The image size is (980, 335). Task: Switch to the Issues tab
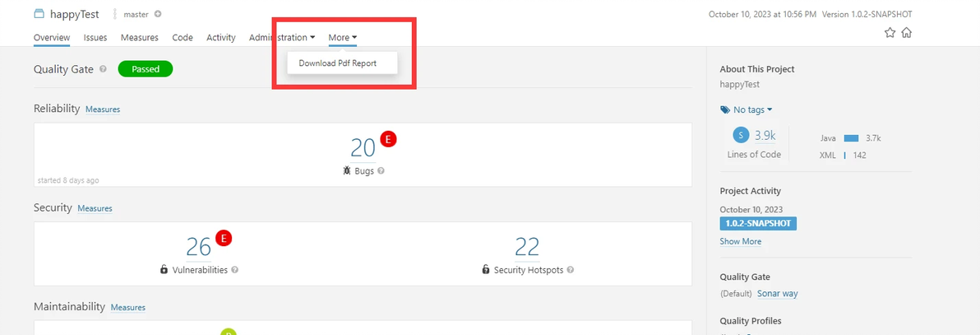[x=95, y=38]
